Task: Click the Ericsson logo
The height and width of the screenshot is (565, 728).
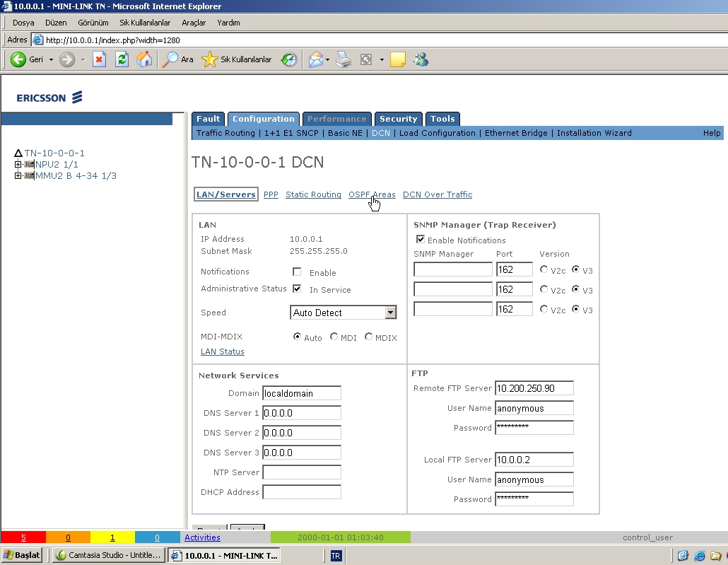Action: [49, 98]
